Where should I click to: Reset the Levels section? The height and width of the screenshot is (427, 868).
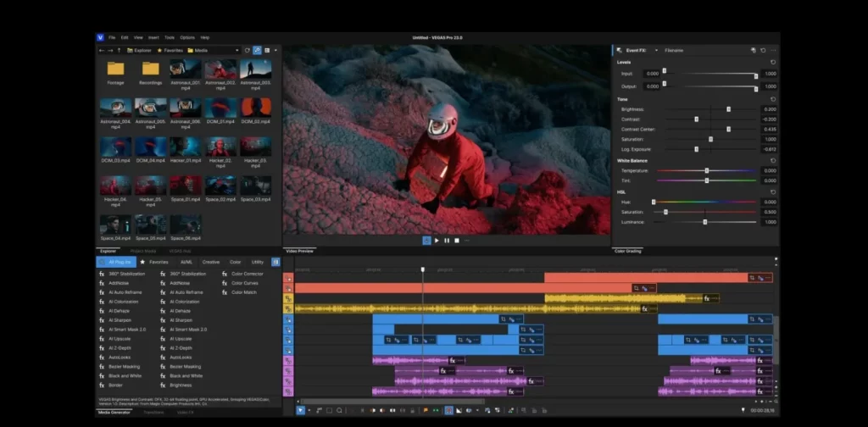(x=773, y=63)
